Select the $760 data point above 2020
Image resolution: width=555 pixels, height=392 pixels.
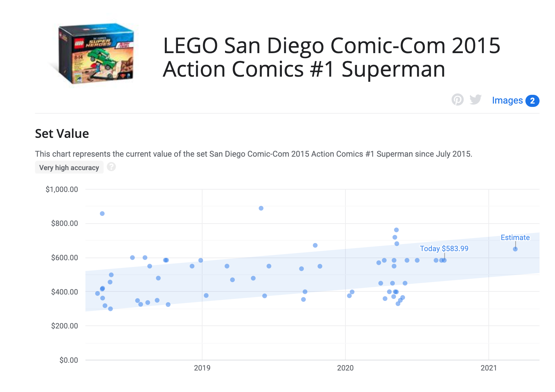(396, 230)
